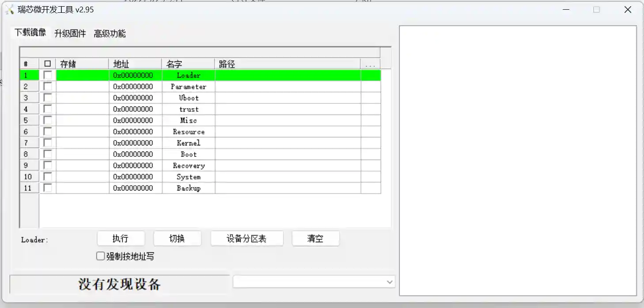Viewport: 644px width, 308px height.
Task: Click the 路径 column header
Action: (x=288, y=64)
